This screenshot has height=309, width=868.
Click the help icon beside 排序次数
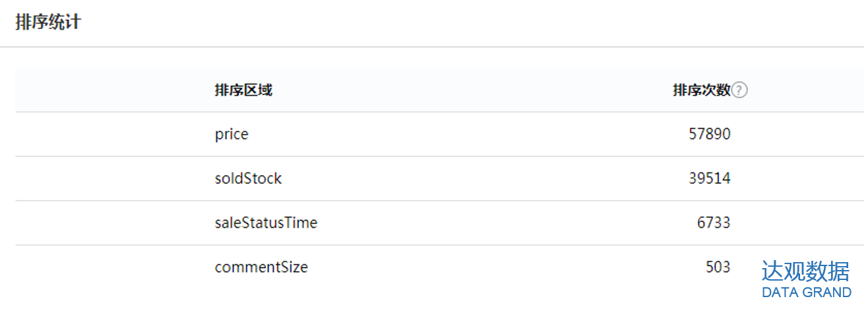pyautogui.click(x=740, y=90)
